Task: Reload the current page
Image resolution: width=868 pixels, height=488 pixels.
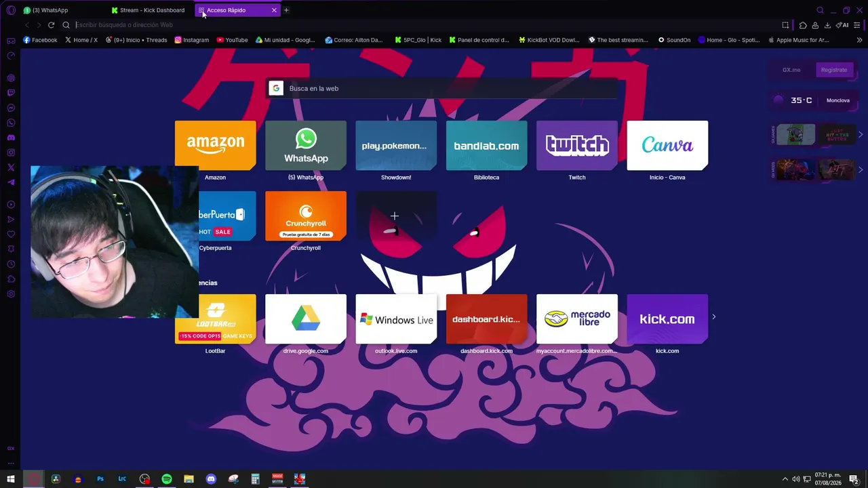Action: coord(51,25)
